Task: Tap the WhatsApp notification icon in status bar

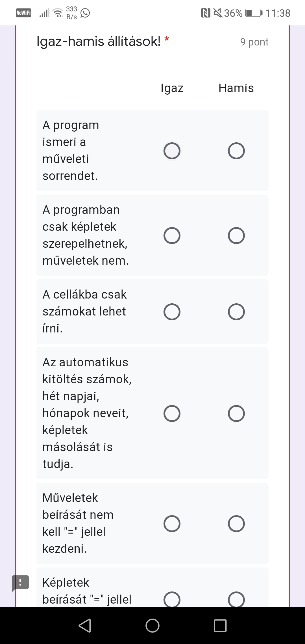Action: click(x=85, y=13)
